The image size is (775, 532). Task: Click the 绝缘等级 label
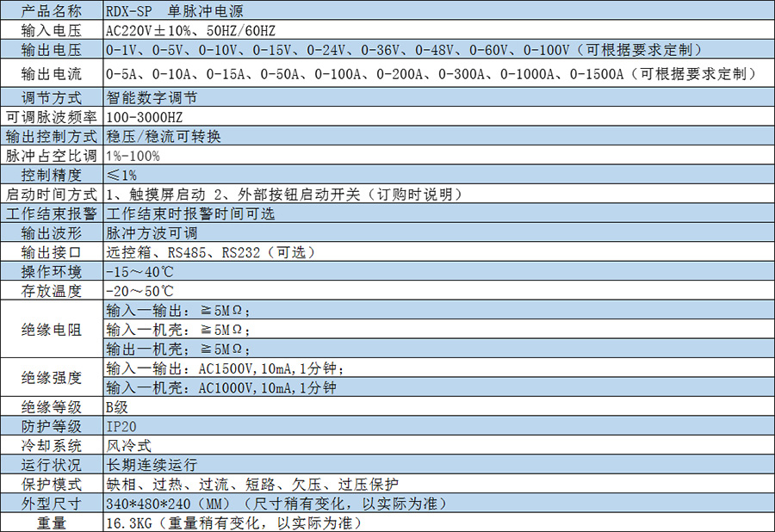click(x=52, y=407)
